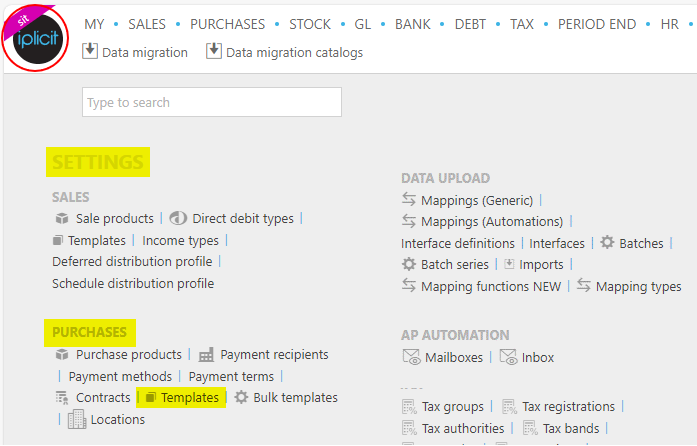Screen dimensions: 697x446
Task: Open the GL menu
Action: click(362, 24)
